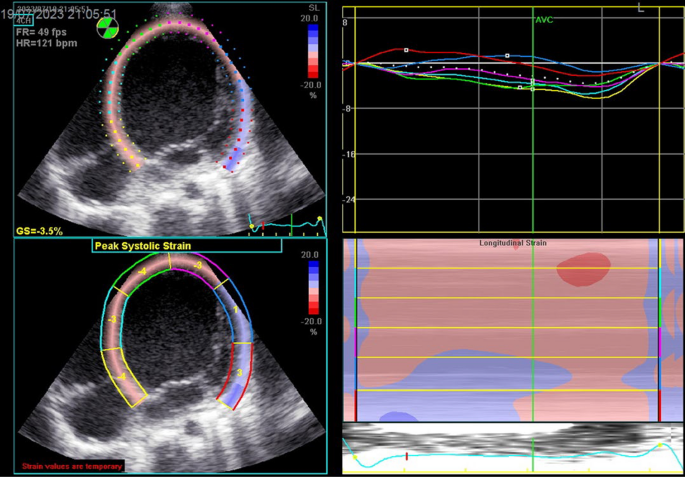Screen dimensions: 685x477
Task: Click the Strain values are temporary warning
Action: click(x=72, y=466)
